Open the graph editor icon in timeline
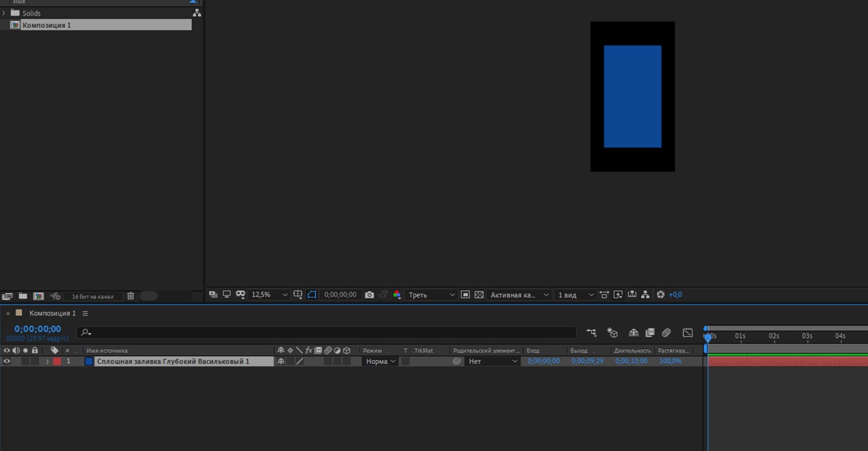The width and height of the screenshot is (868, 451). (688, 332)
